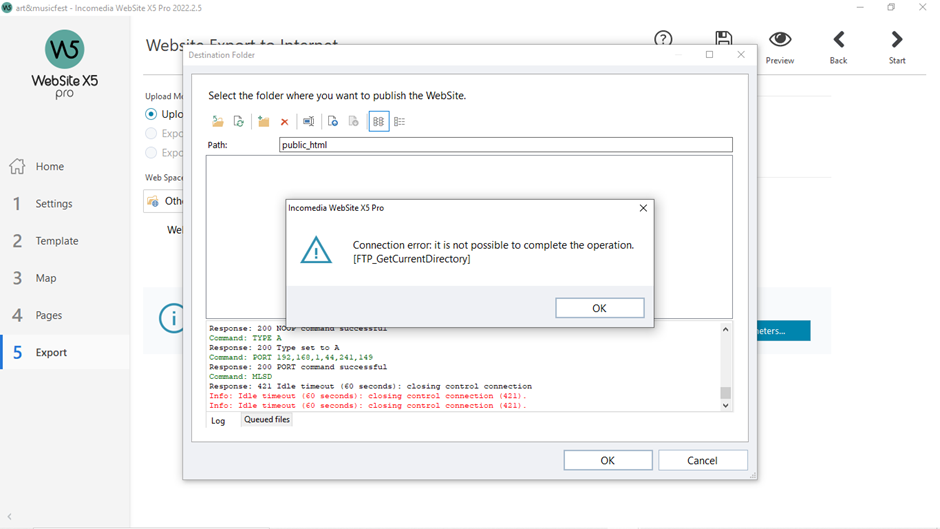The height and width of the screenshot is (529, 940).
Task: Click the '[FTP_GetCurrentDirectory]' error text
Action: point(411,259)
